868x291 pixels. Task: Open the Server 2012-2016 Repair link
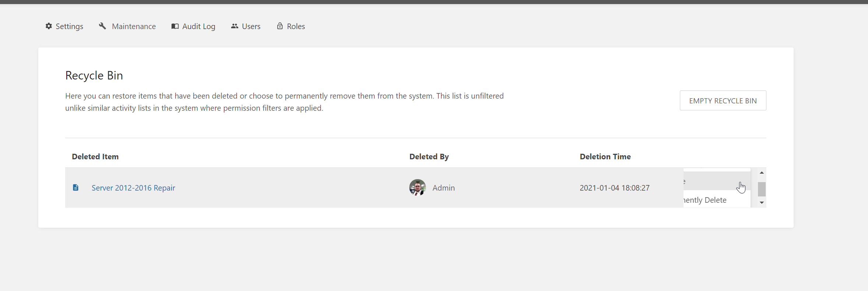coord(133,188)
